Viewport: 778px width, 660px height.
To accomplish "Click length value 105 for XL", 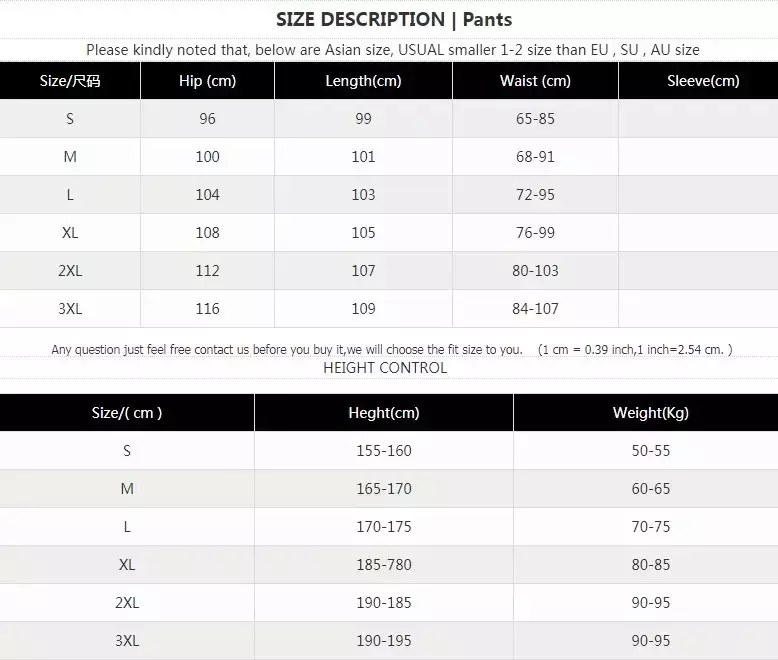I will [x=363, y=233].
